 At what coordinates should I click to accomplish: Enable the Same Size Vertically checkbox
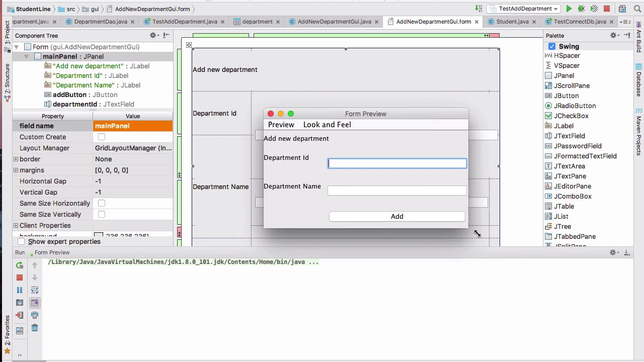click(x=102, y=214)
